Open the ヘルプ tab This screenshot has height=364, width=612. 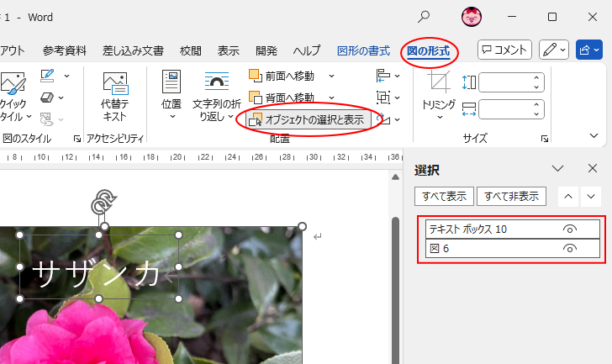point(307,50)
